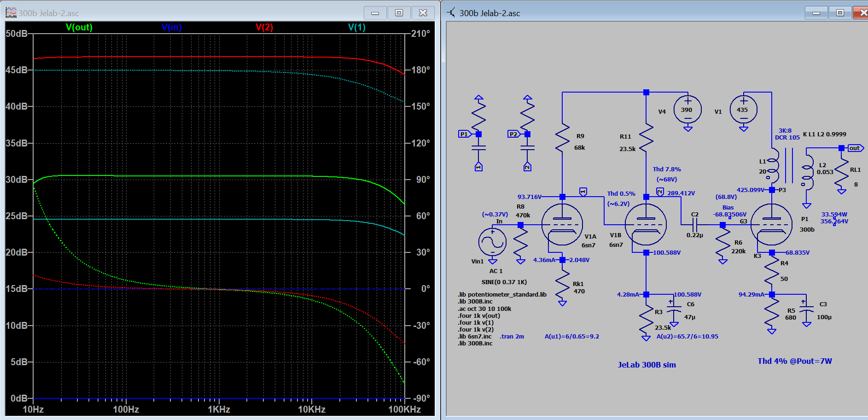The width and height of the screenshot is (868, 420).
Task: Minimize the schematic window
Action: coord(816,13)
